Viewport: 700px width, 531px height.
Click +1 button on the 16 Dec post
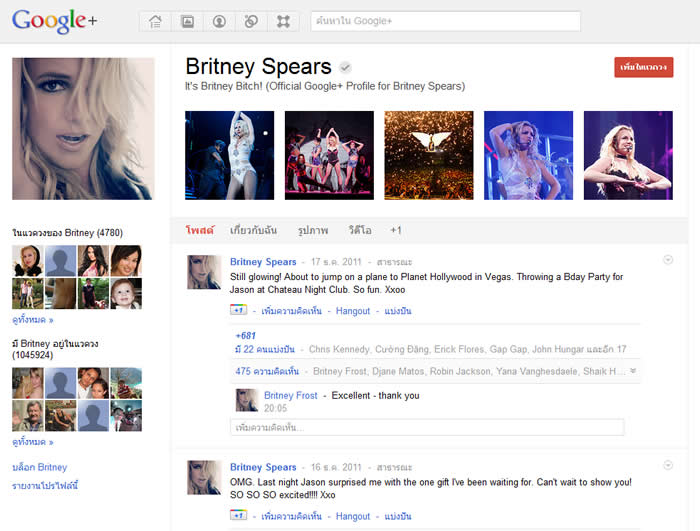pyautogui.click(x=238, y=515)
